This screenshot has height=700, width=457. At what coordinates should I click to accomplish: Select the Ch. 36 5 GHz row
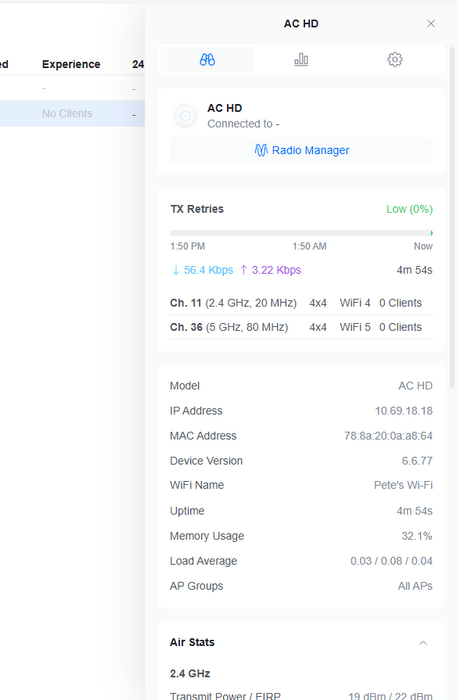click(301, 327)
